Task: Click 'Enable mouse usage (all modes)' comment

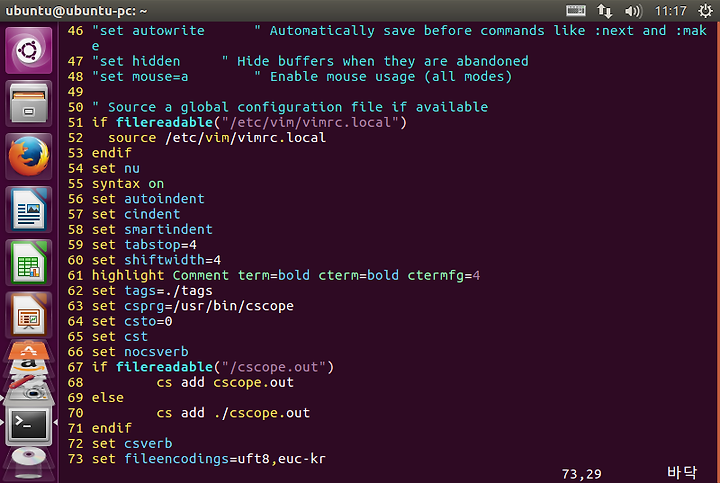Action: coord(391,76)
